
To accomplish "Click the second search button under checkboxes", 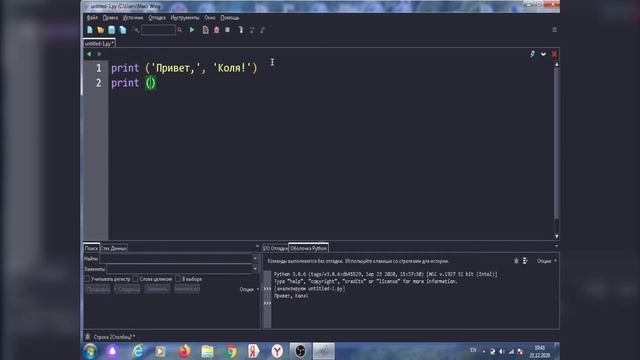I will point(127,289).
